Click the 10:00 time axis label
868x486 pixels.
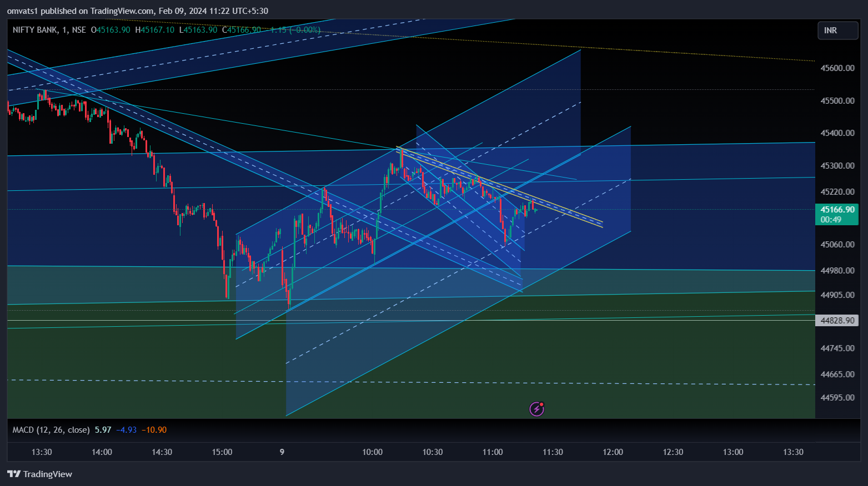[x=372, y=452]
